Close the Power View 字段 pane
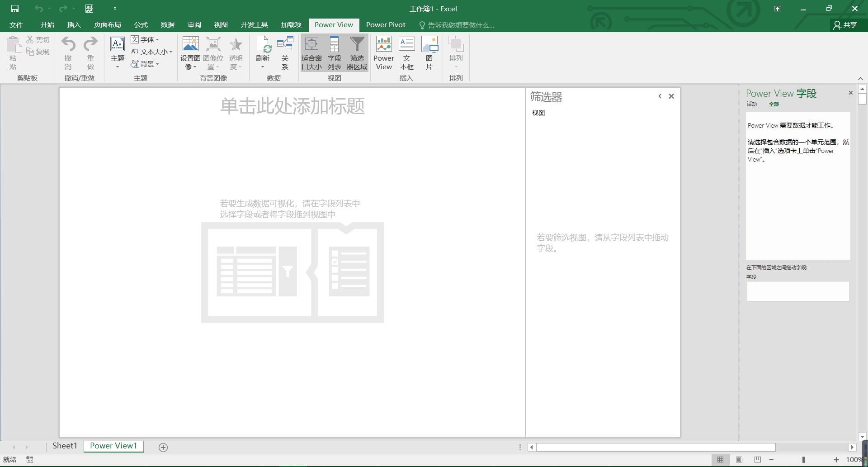This screenshot has height=467, width=868. click(x=851, y=93)
